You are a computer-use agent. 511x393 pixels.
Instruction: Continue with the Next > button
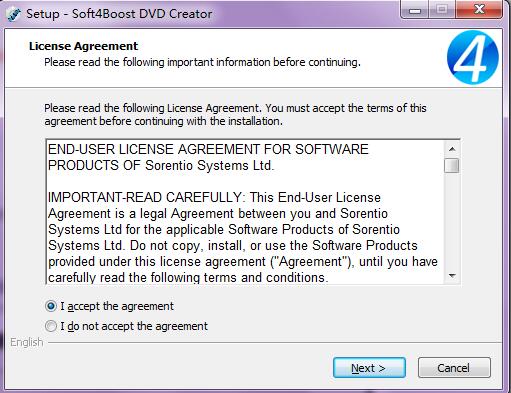coord(369,368)
